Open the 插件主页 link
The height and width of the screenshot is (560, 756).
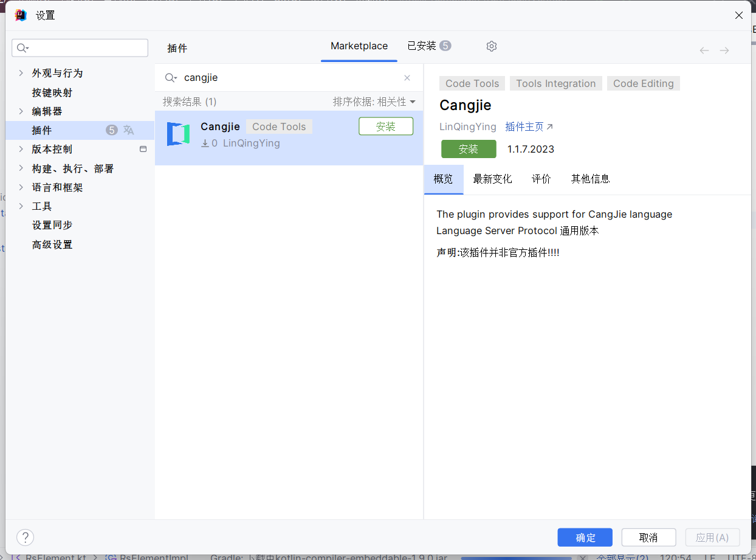[529, 126]
